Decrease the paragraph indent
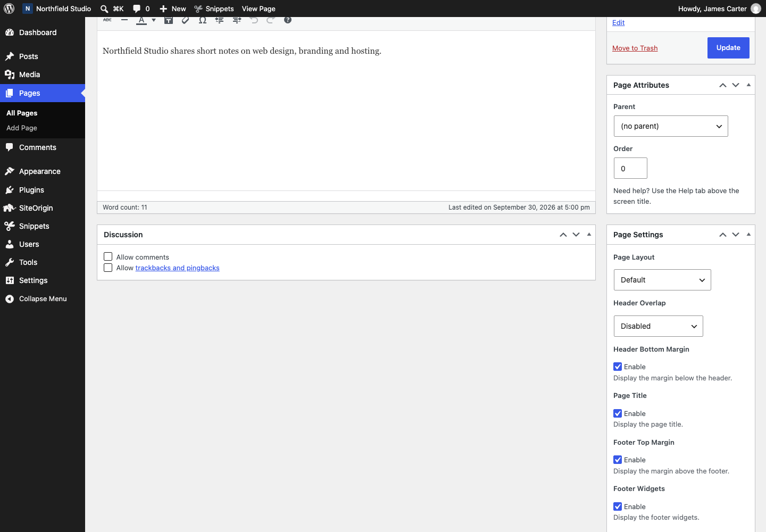The height and width of the screenshot is (532, 766). tap(220, 20)
